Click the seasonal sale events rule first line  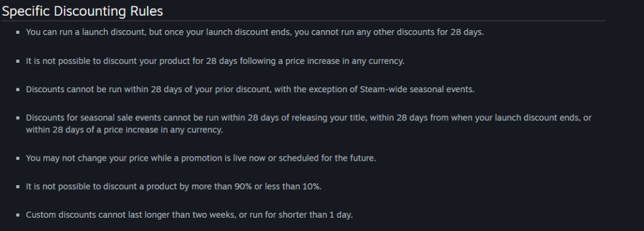(308, 117)
